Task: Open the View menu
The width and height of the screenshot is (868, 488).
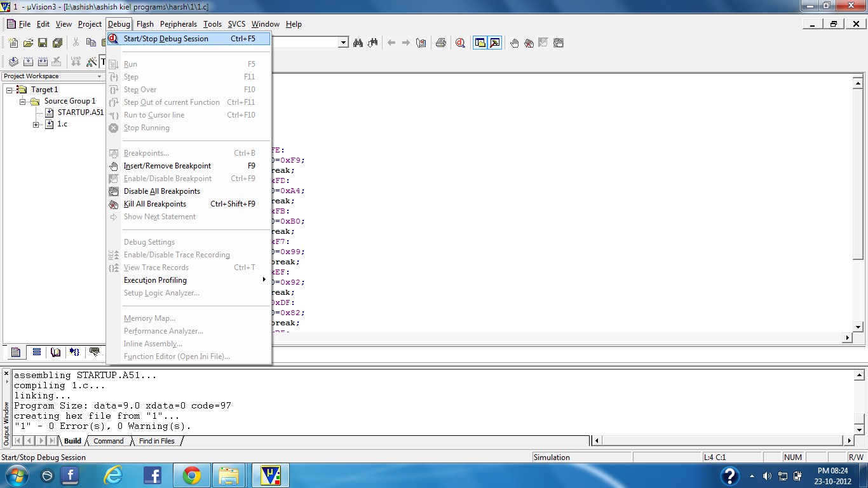Action: 64,24
